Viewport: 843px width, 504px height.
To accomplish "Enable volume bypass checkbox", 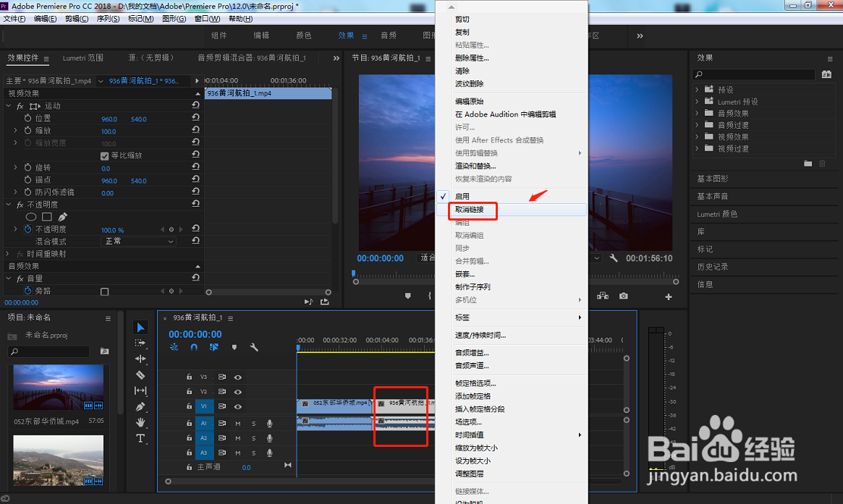I will click(105, 291).
